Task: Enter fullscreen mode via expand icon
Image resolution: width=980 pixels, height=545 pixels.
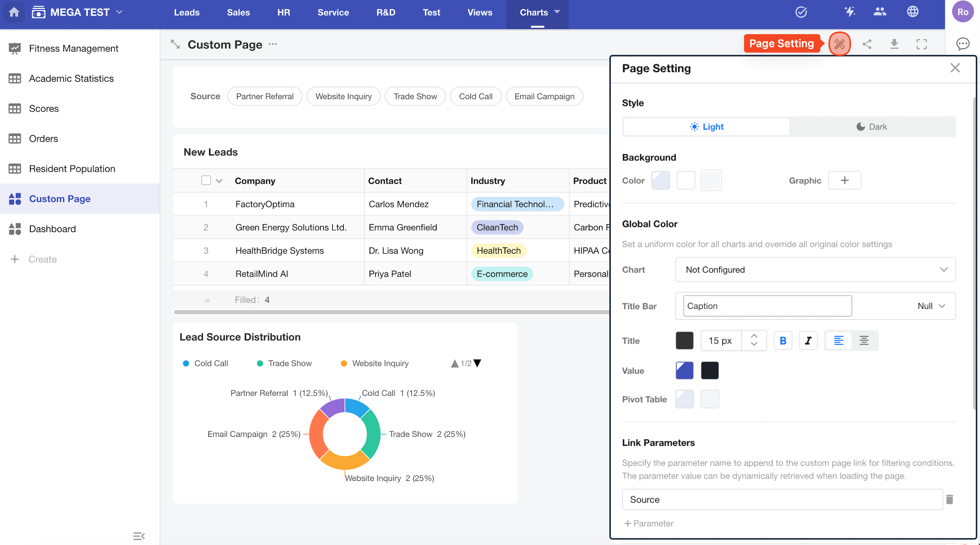Action: pos(921,44)
